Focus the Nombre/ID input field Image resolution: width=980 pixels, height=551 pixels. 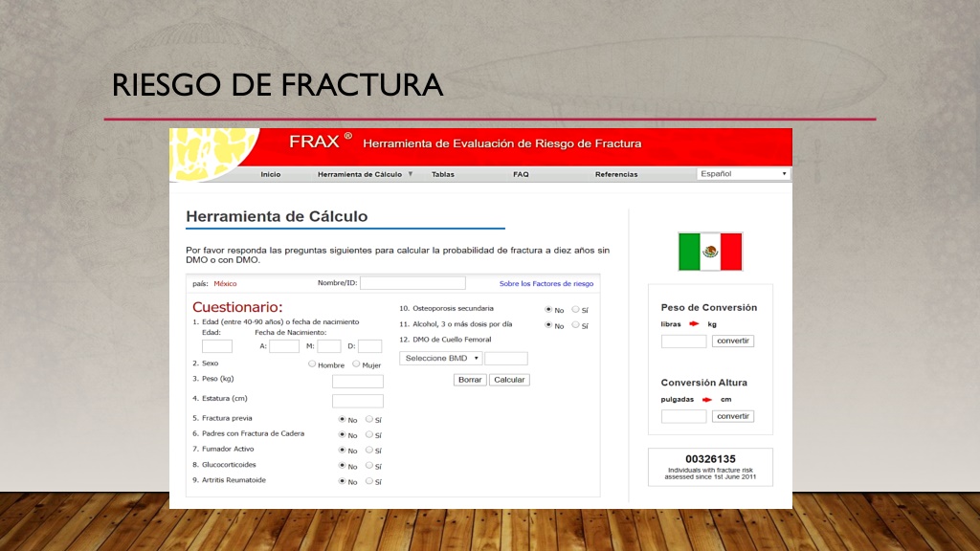pyautogui.click(x=412, y=283)
